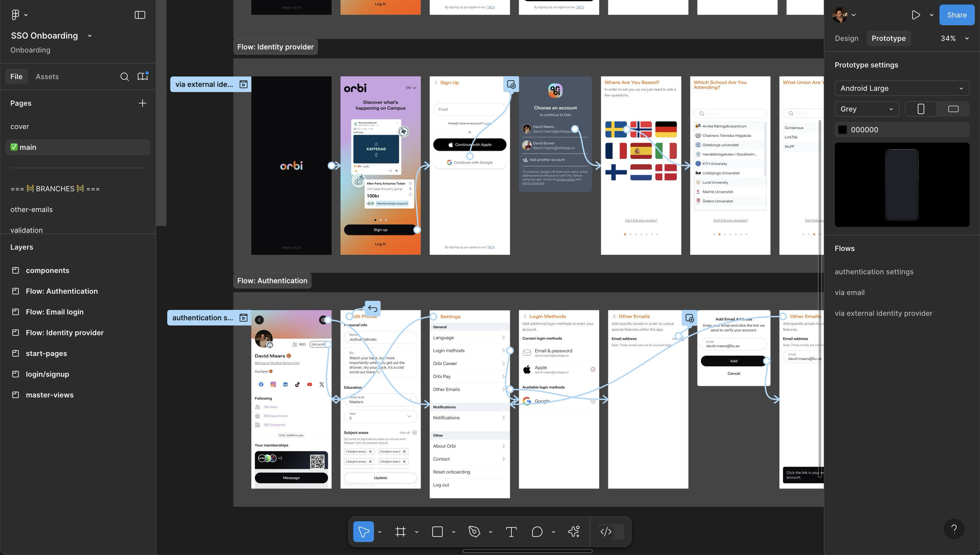Select the authentication settings flow

tap(874, 272)
